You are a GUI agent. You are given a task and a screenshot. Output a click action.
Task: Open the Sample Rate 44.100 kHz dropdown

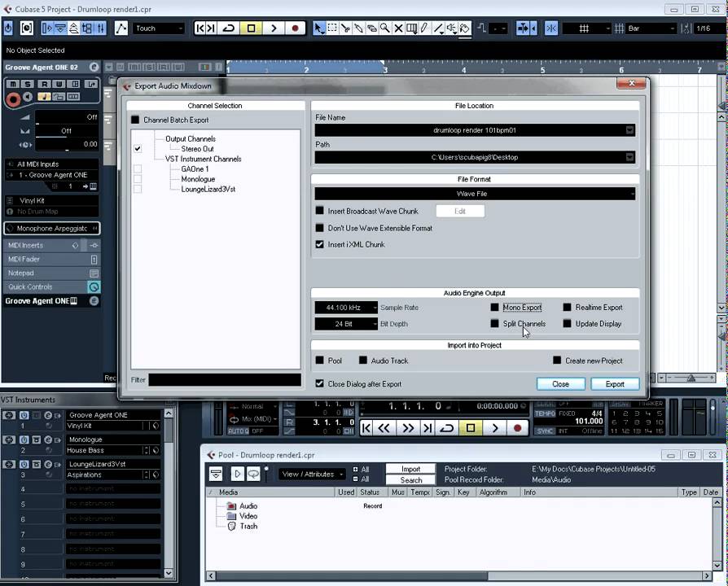click(346, 308)
